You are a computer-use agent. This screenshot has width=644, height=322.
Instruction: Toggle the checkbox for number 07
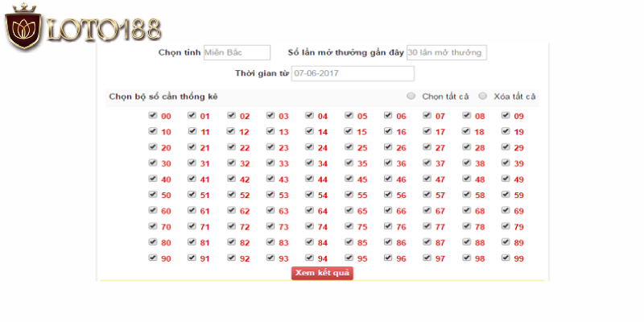427,115
